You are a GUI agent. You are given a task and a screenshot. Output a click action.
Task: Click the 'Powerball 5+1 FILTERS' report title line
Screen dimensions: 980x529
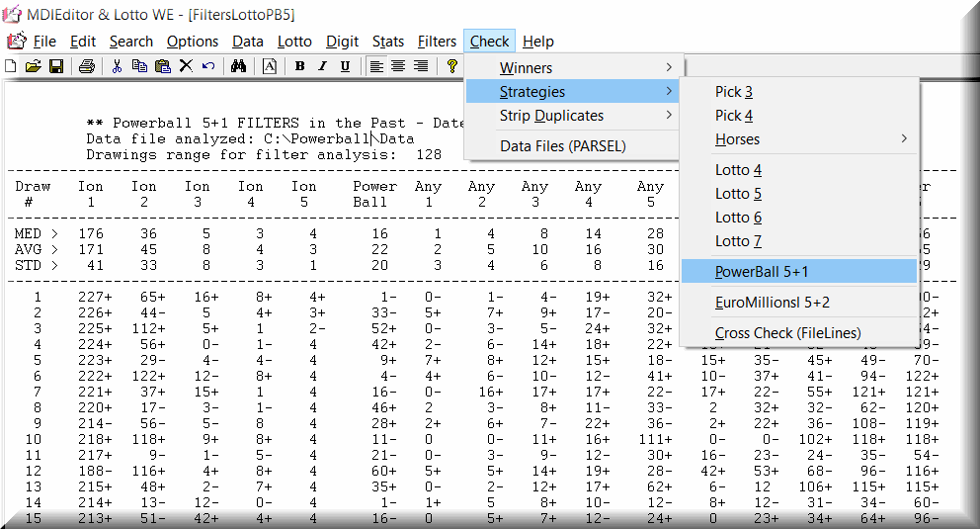click(x=275, y=123)
